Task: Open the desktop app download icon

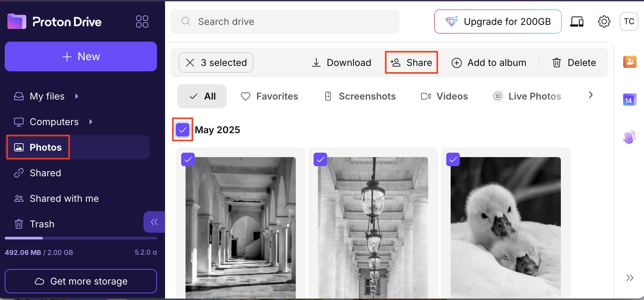Action: [577, 22]
